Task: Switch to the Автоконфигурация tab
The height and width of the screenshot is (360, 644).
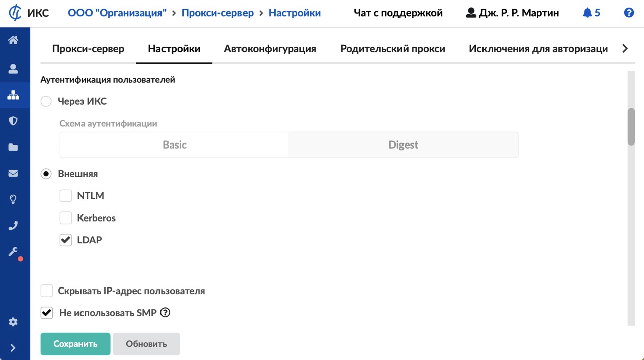Action: click(x=270, y=49)
